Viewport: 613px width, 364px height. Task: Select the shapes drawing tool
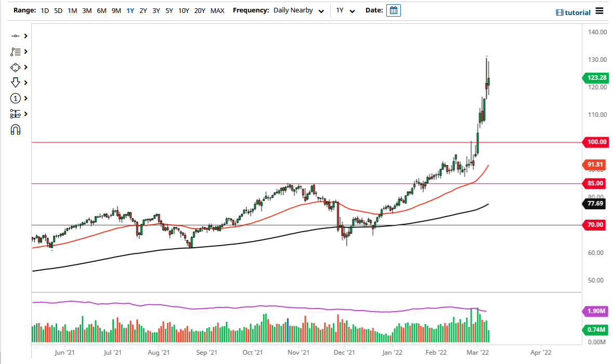[x=16, y=67]
